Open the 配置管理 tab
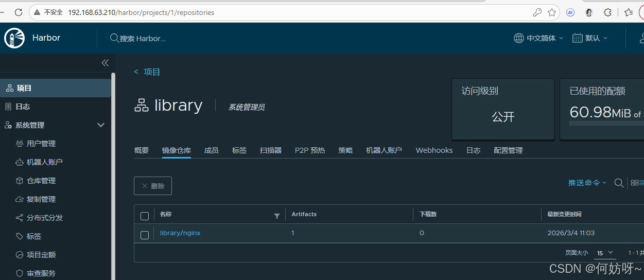The width and height of the screenshot is (644, 280). click(508, 150)
